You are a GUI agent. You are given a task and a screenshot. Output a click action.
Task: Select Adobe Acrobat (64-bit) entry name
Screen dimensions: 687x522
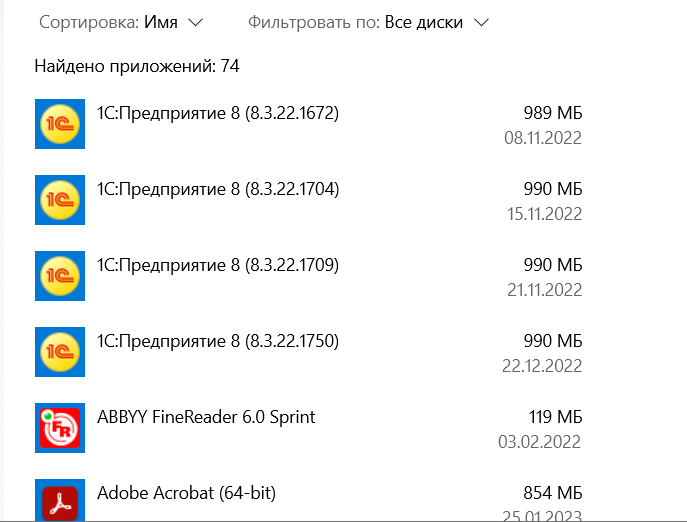point(186,493)
